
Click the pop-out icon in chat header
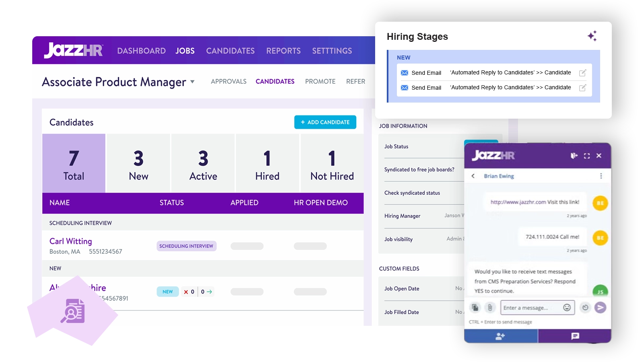574,156
